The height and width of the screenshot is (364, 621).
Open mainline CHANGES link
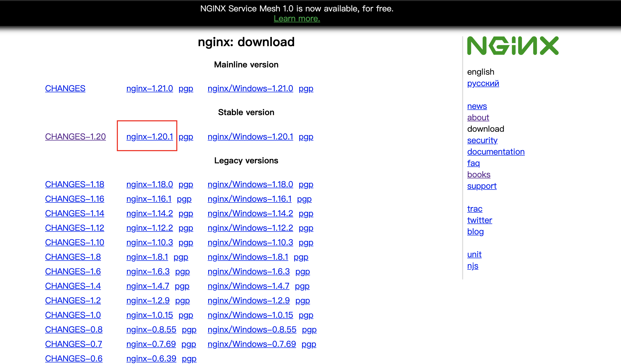(x=65, y=88)
